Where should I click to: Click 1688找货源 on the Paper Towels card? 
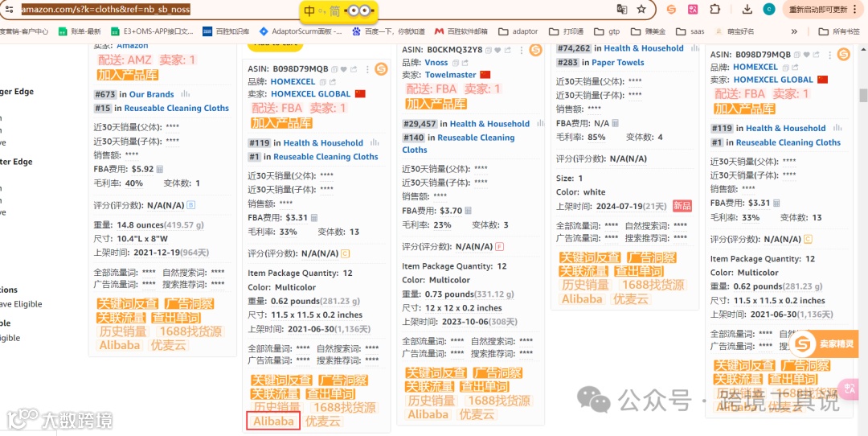pos(653,286)
